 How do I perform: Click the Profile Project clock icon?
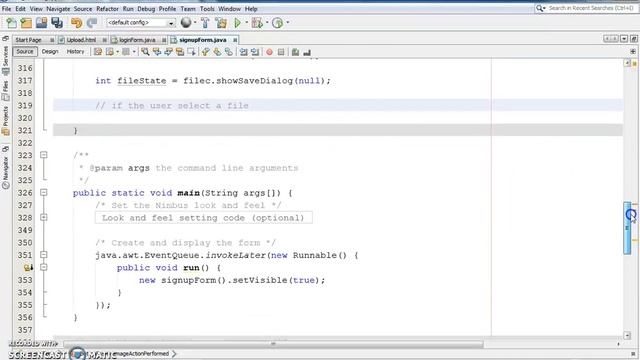[278, 23]
